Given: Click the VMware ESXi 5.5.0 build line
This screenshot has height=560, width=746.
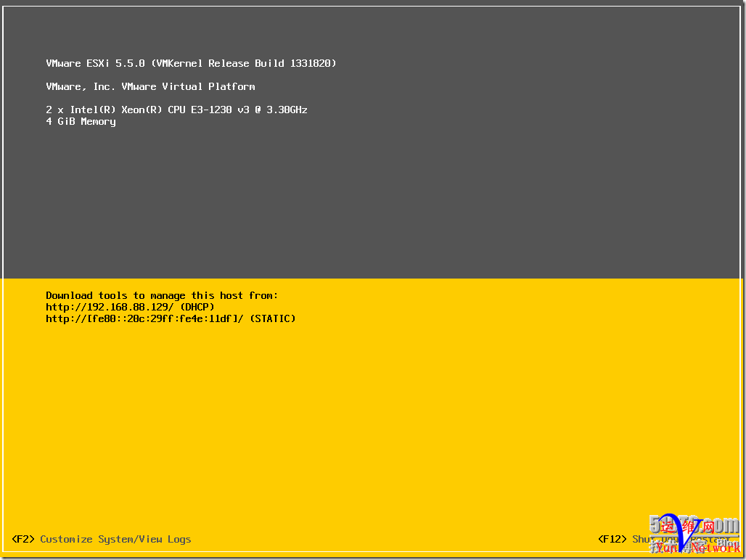Looking at the screenshot, I should pos(192,63).
